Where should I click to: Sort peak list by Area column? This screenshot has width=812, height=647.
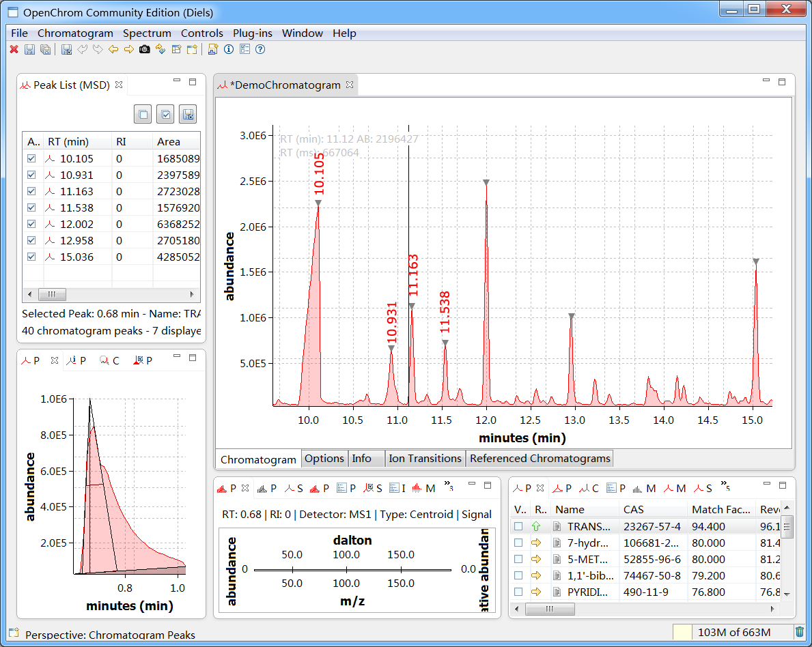tap(177, 142)
